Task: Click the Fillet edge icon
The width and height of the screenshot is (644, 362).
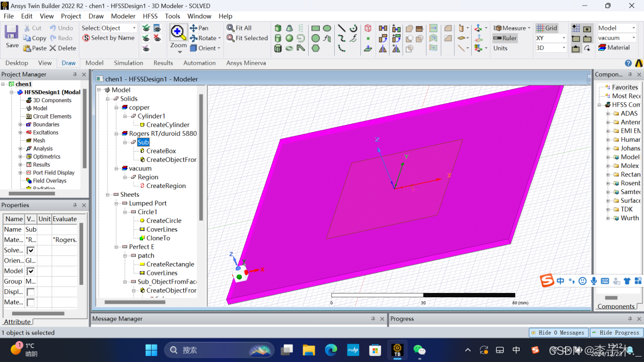Action: (x=448, y=28)
